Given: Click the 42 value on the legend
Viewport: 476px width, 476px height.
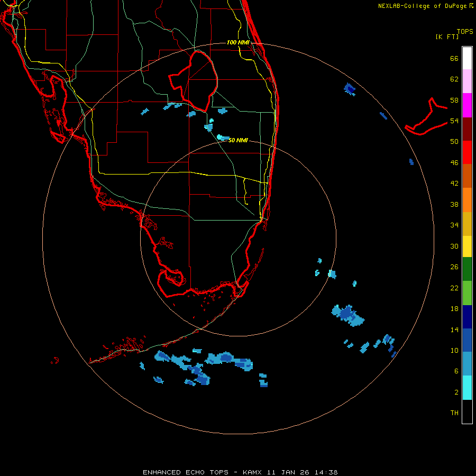Looking at the screenshot, I should tap(454, 184).
